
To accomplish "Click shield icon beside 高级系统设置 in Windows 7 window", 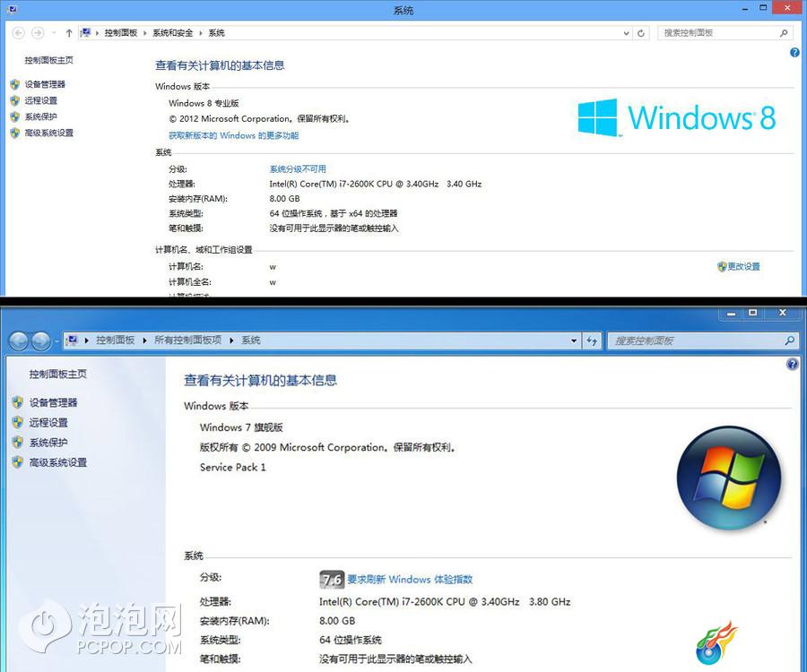I will coord(18,462).
